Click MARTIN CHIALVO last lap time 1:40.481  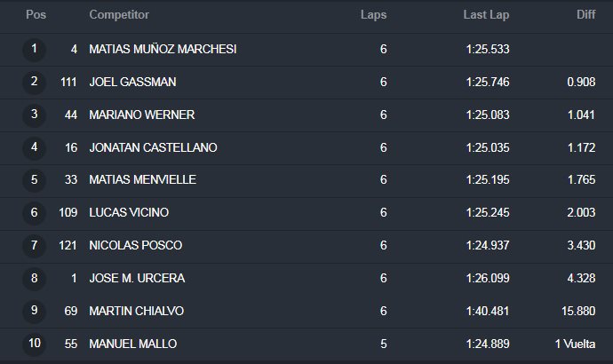pyautogui.click(x=488, y=311)
